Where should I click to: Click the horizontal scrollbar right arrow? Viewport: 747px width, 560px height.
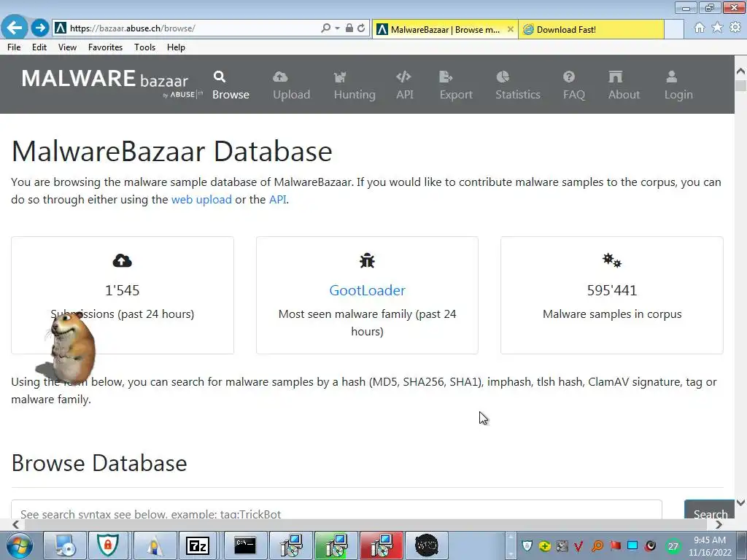point(719,524)
